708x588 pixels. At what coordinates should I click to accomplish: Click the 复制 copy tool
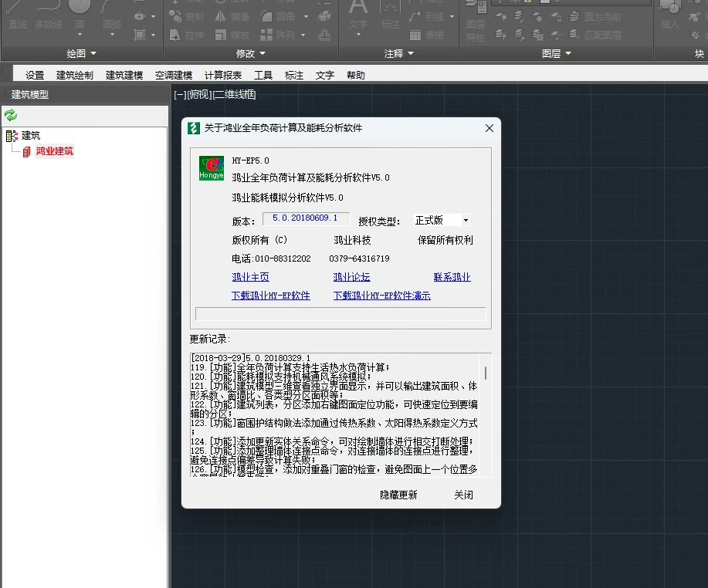(x=186, y=17)
